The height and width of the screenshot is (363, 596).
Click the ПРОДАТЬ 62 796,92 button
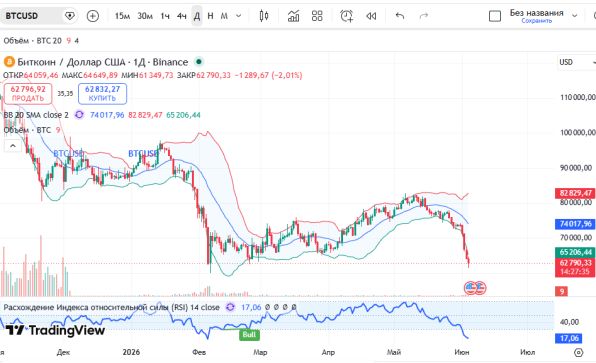(x=28, y=94)
